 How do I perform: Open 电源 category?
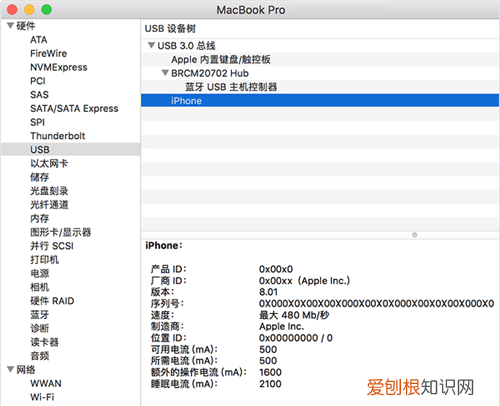point(39,273)
